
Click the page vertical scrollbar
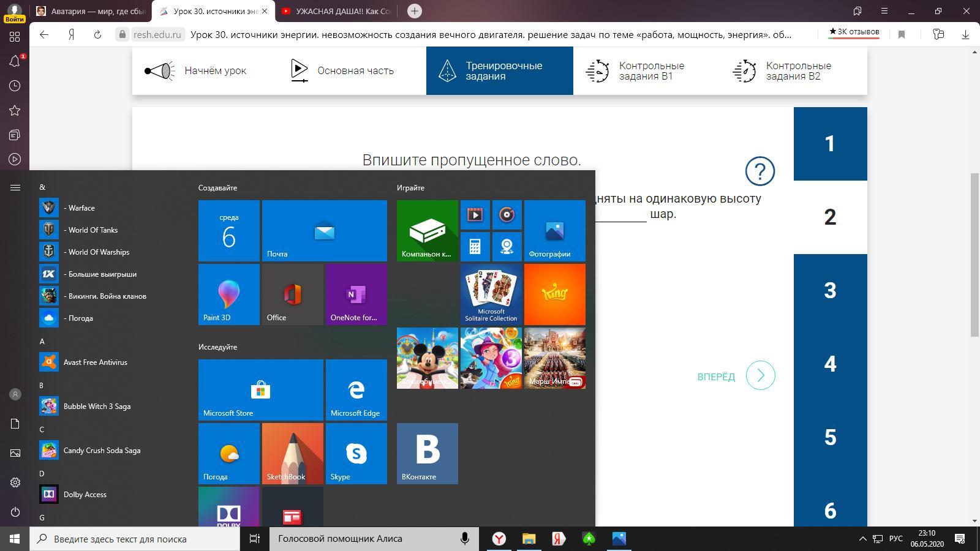(974, 254)
